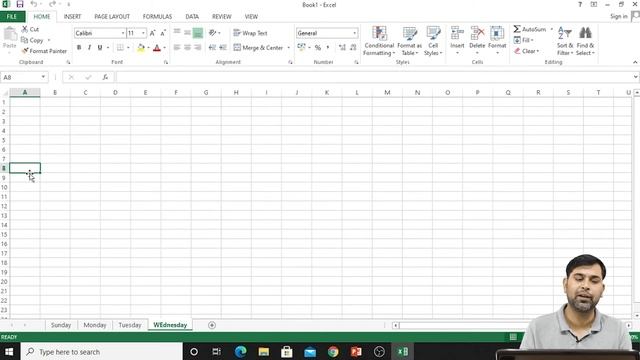Open the font color dropdown arrow
Viewport: 640px width, 360px height.
[164, 48]
